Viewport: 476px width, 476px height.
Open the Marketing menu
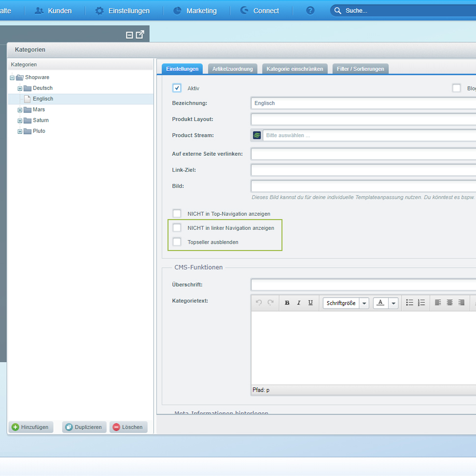coord(195,11)
